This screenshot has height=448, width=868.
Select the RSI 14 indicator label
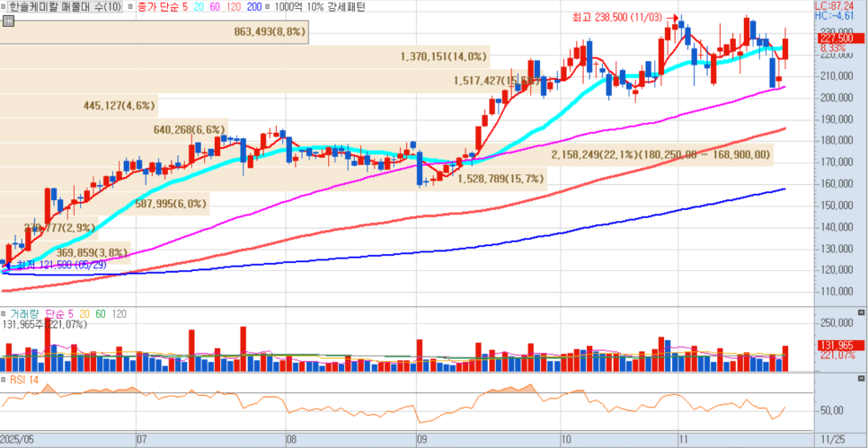(25, 380)
